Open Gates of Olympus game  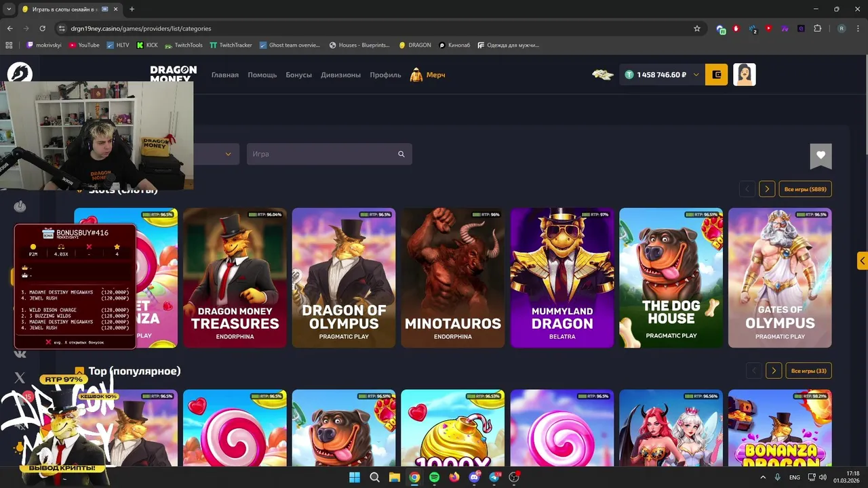pos(780,278)
